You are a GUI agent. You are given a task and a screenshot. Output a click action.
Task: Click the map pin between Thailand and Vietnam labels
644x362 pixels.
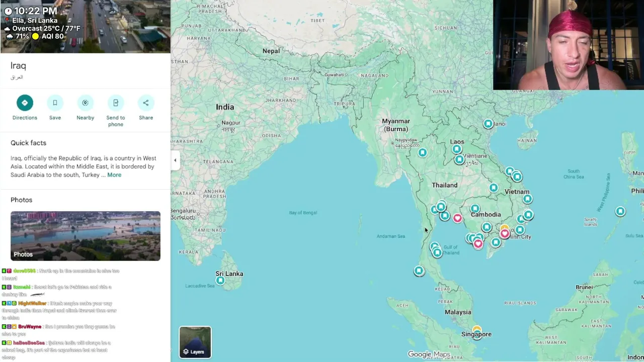(x=493, y=188)
